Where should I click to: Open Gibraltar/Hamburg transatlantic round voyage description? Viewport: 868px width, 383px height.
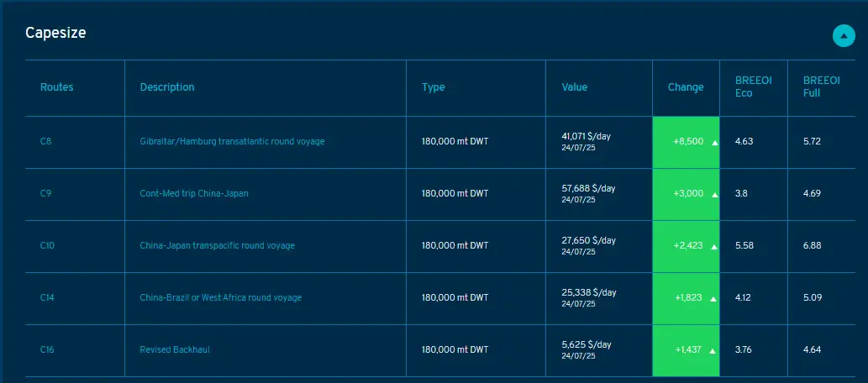tap(232, 141)
